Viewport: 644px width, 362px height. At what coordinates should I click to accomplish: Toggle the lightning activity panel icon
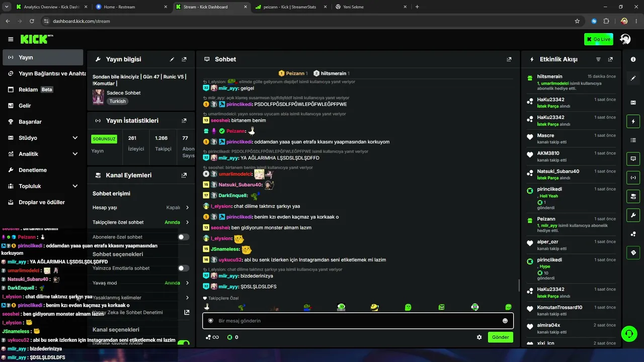pyautogui.click(x=633, y=121)
